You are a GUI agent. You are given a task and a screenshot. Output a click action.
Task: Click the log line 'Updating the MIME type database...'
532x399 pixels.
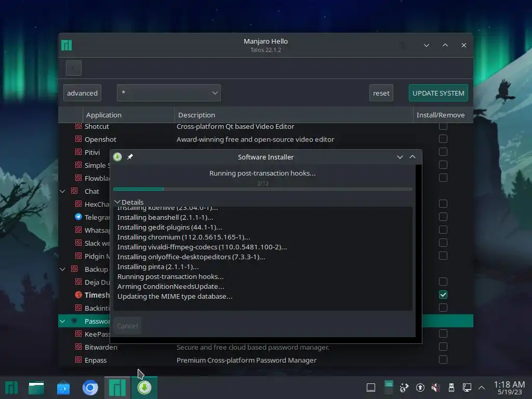click(175, 296)
